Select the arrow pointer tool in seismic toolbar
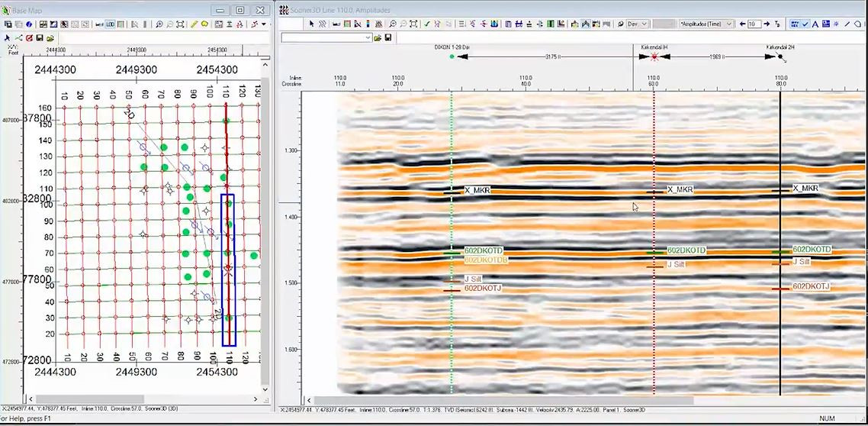The image size is (868, 426). (x=311, y=24)
